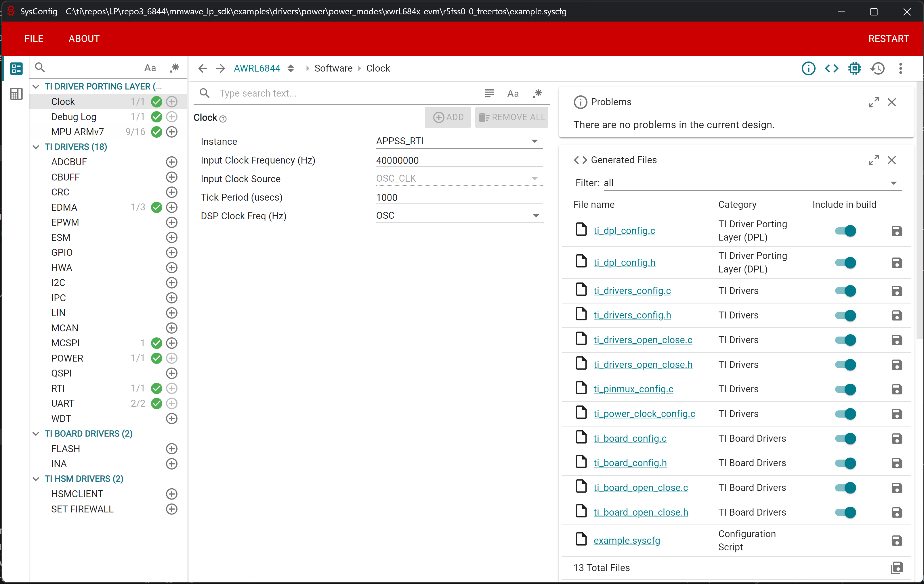924x584 pixels.
Task: Open the ABOUT menu
Action: (x=84, y=39)
